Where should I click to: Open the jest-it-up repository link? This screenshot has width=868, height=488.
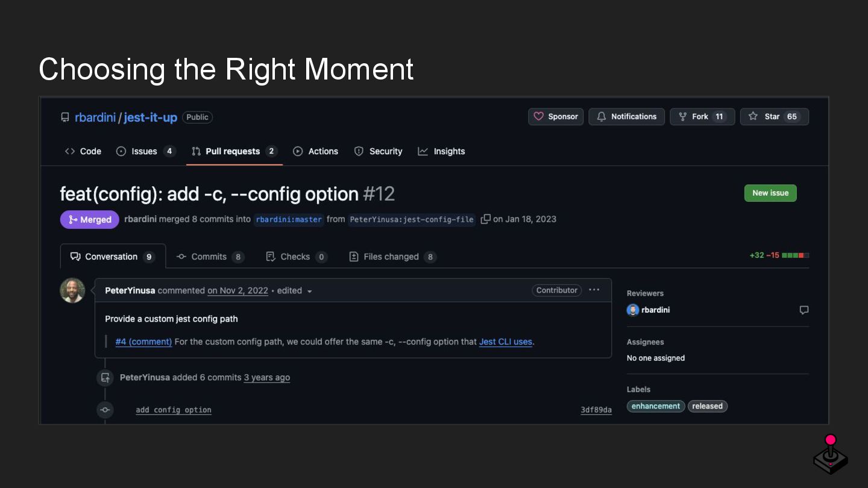click(150, 117)
